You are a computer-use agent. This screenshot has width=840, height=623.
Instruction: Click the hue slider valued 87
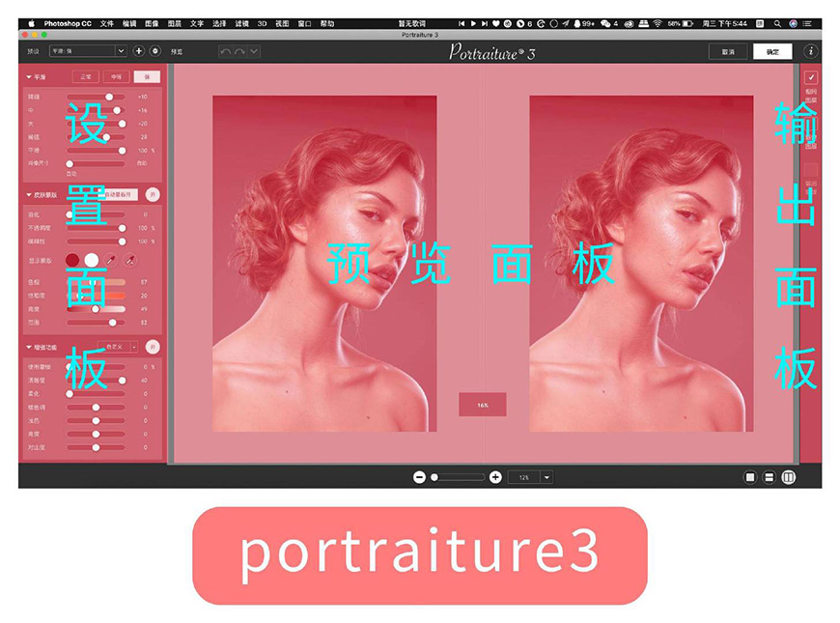point(96,282)
